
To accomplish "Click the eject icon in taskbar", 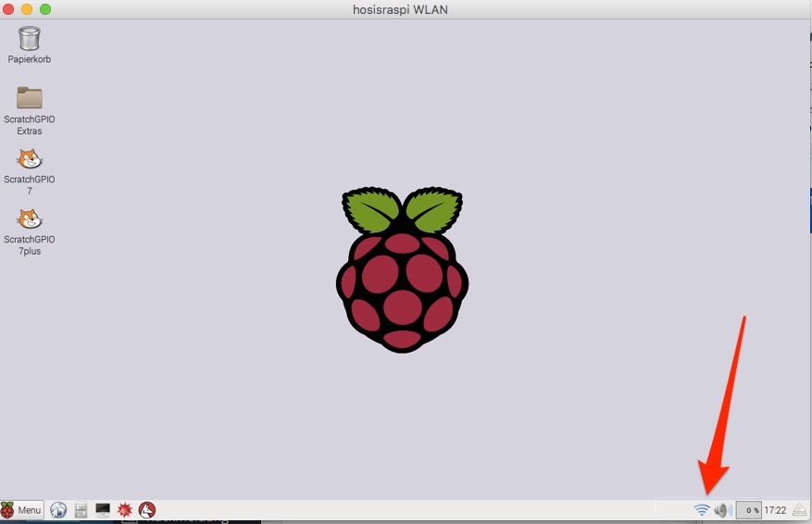I will pyautogui.click(x=800, y=510).
